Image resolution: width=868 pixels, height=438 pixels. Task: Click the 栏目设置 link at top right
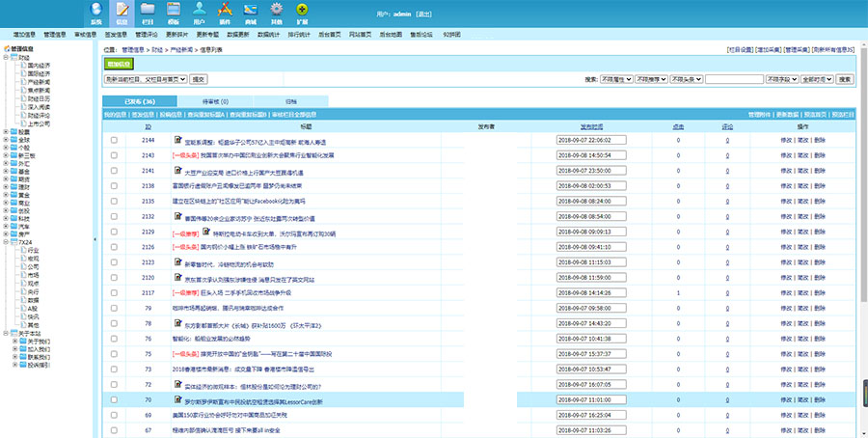(740, 50)
